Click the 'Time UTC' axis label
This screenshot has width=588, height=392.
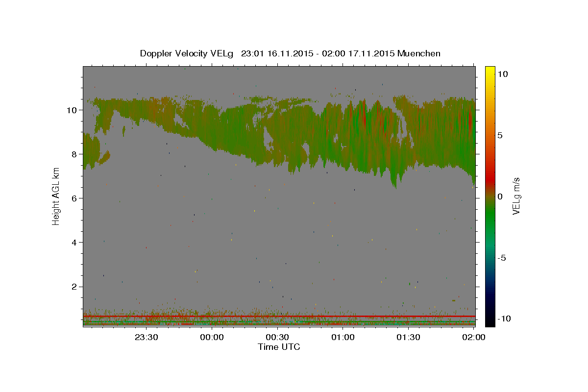279,347
